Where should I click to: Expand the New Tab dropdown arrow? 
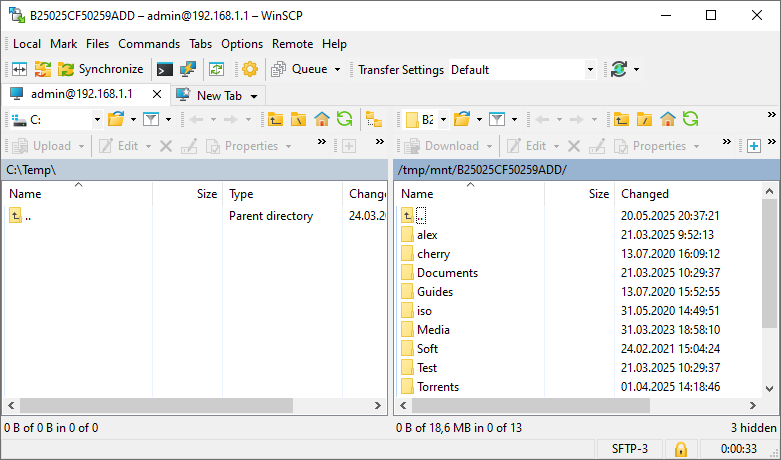tap(254, 96)
